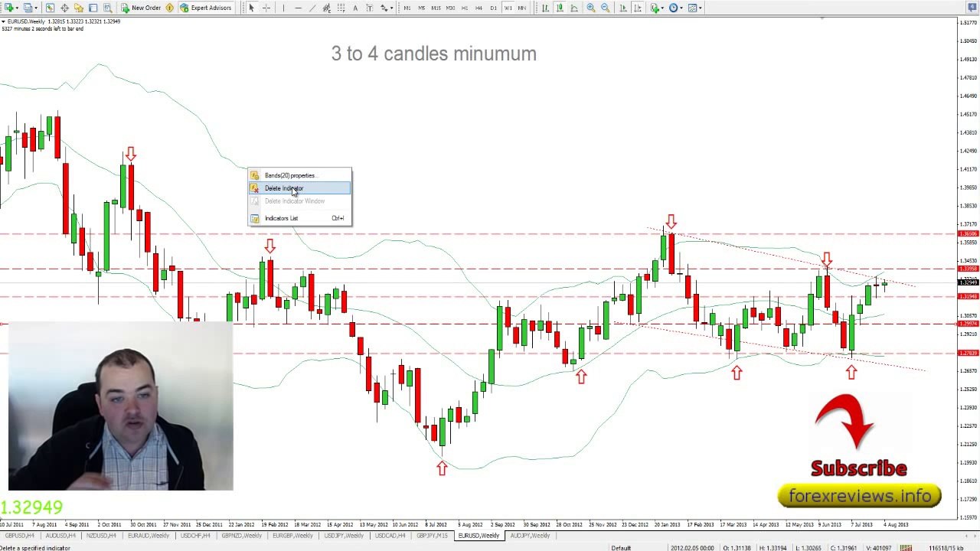Click the Zoom In magnifier icon
This screenshot has height=551, width=980.
tap(590, 8)
